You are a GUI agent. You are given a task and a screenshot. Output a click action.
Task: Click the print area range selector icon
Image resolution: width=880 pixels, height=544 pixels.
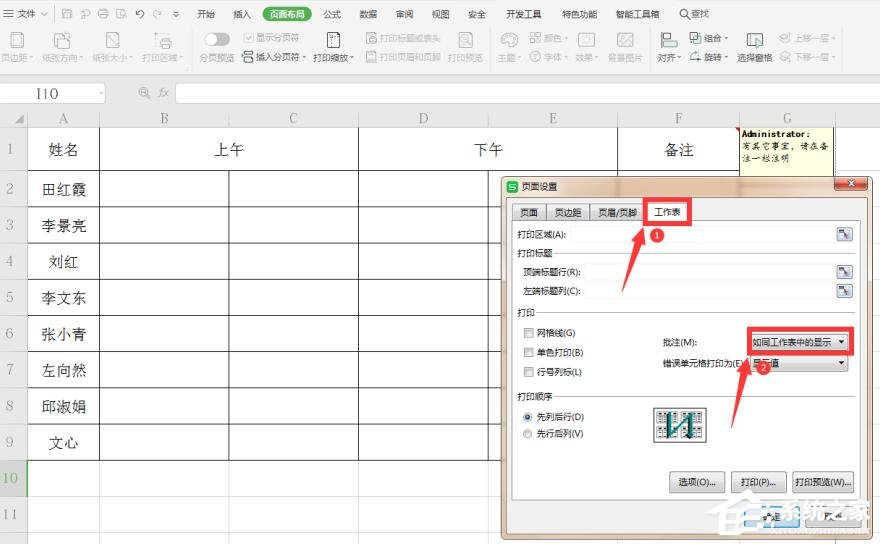[x=845, y=234]
